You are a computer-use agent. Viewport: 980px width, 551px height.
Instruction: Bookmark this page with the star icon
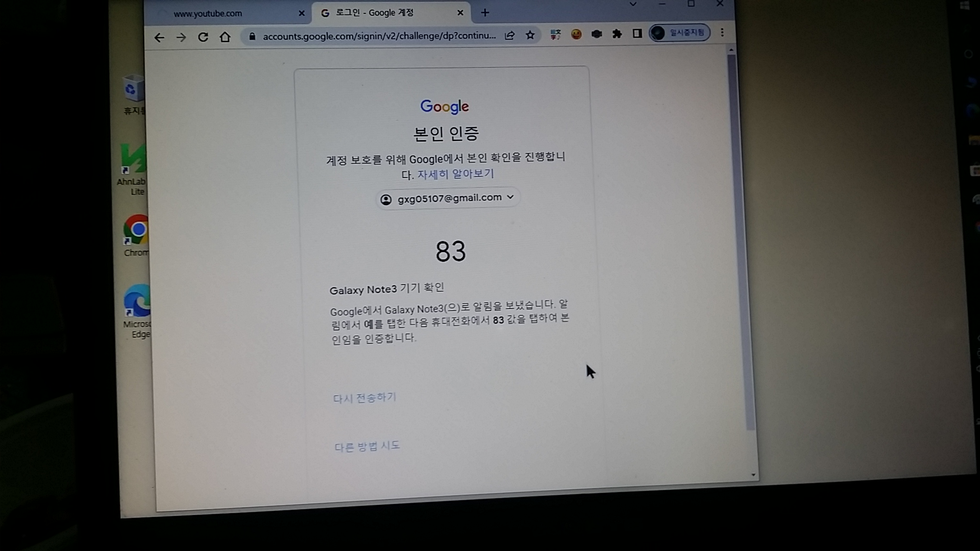530,35
